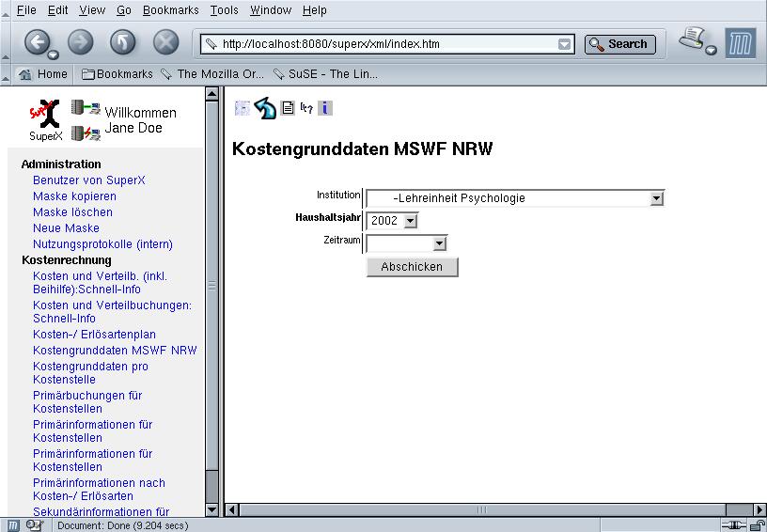This screenshot has height=532, width=767.
Task: Click the browser Back arrow button
Action: [x=37, y=42]
